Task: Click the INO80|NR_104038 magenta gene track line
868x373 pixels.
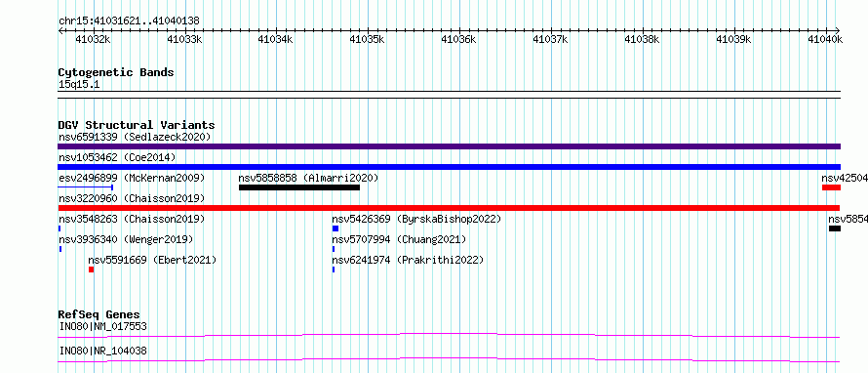Action: coord(449,359)
